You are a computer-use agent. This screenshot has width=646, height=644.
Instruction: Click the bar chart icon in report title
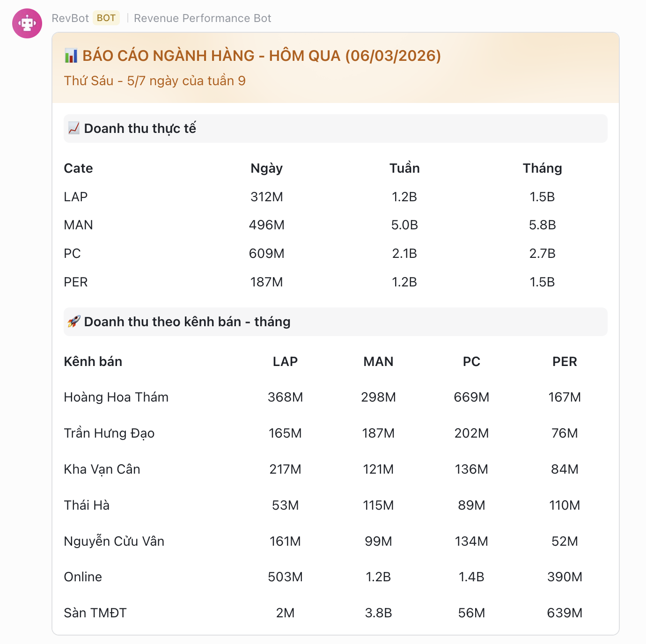coord(71,56)
